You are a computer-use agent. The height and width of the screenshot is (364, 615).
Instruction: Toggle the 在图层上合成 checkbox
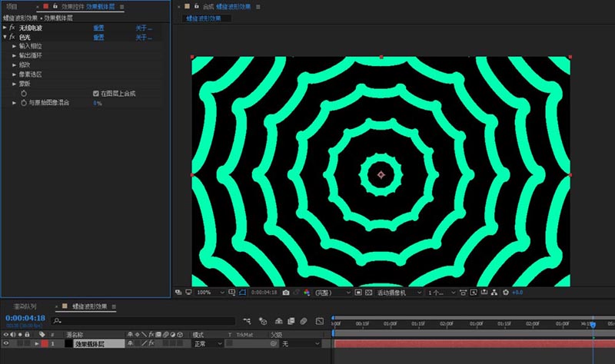(96, 93)
